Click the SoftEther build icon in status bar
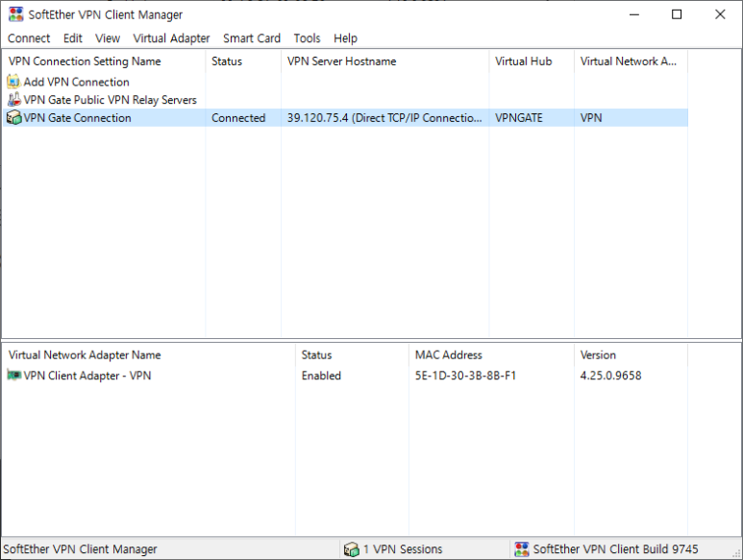This screenshot has height=560, width=743. [522, 549]
